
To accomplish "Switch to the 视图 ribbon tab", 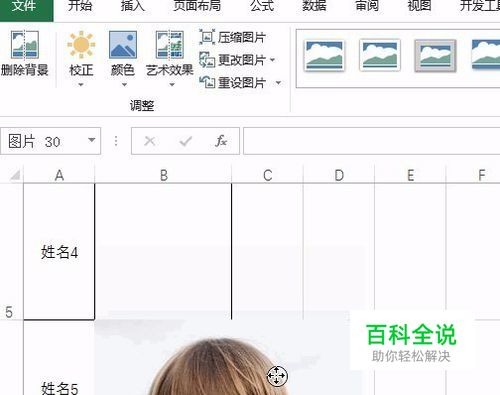I will 419,6.
